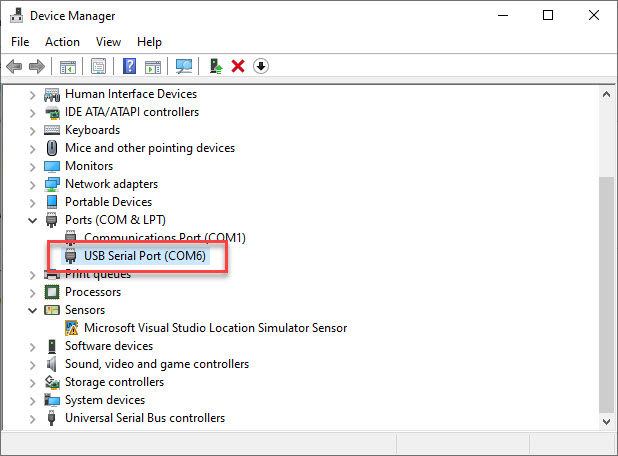
Task: Expand the Human Interface Devices node
Action: click(33, 95)
